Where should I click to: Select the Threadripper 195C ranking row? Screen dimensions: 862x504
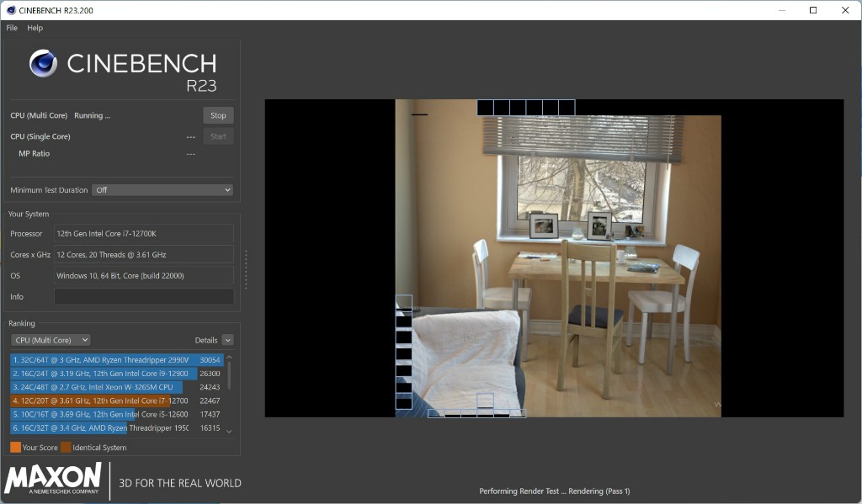point(116,428)
